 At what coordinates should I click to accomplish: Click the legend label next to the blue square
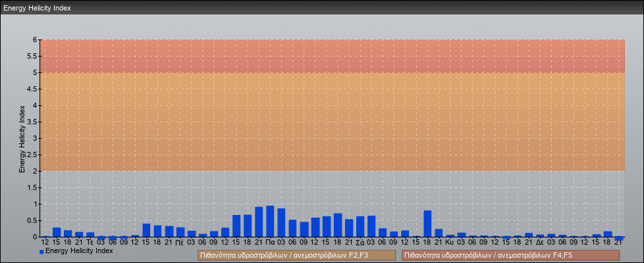point(79,251)
